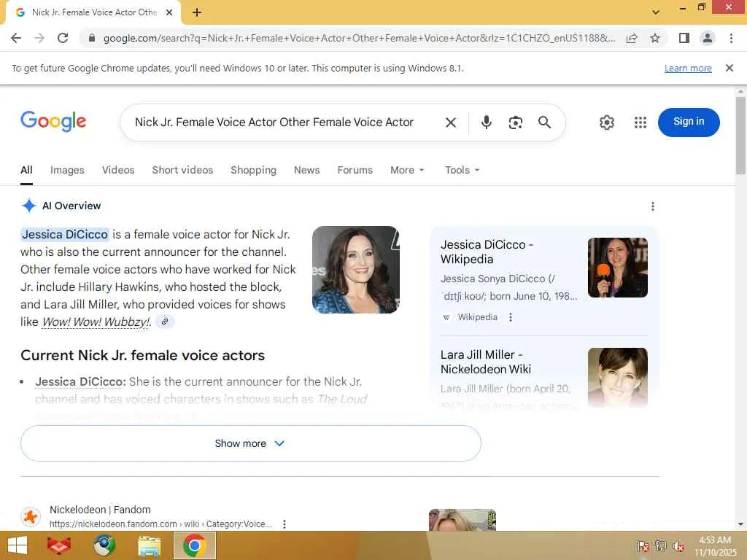Open Action Center flag in tray
Viewport: 747px width, 560px height.
click(x=643, y=546)
